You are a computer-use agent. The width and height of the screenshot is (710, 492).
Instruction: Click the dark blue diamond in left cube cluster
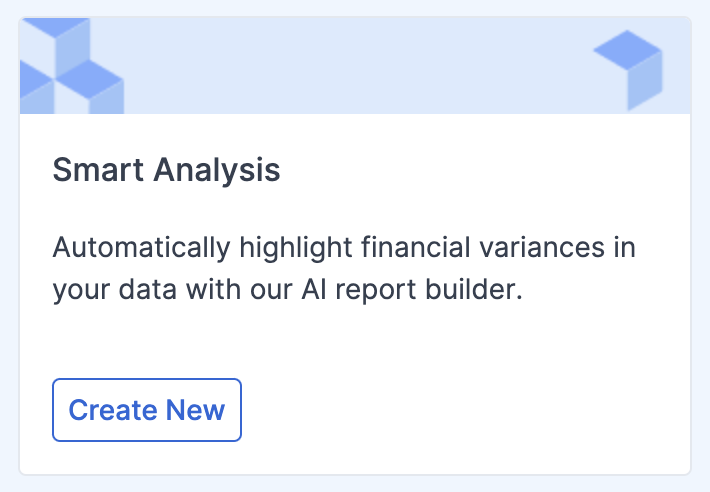(x=90, y=79)
